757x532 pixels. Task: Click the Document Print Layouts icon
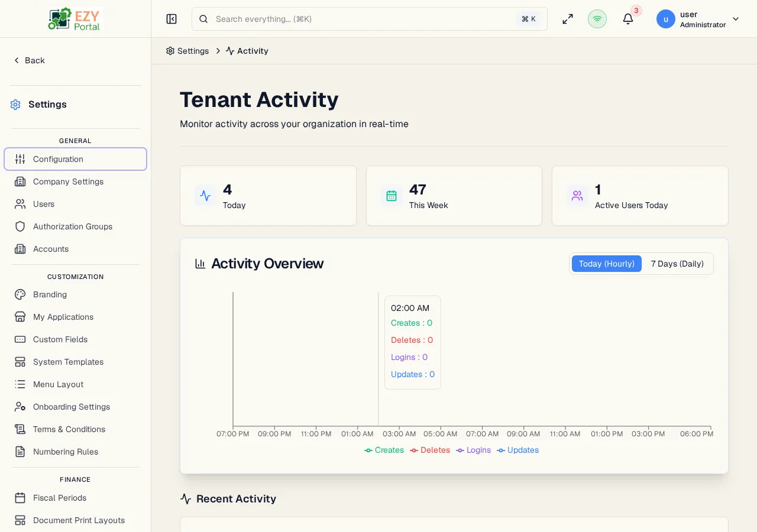[20, 520]
